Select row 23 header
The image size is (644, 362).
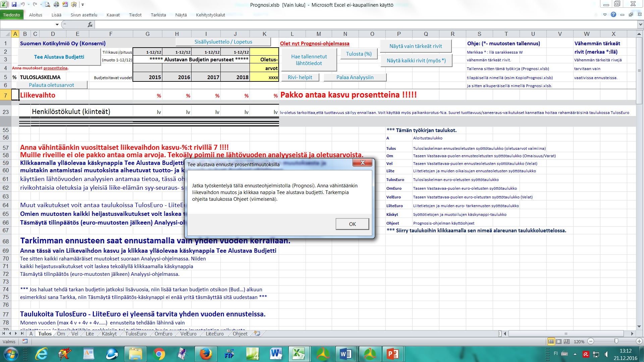(x=6, y=112)
